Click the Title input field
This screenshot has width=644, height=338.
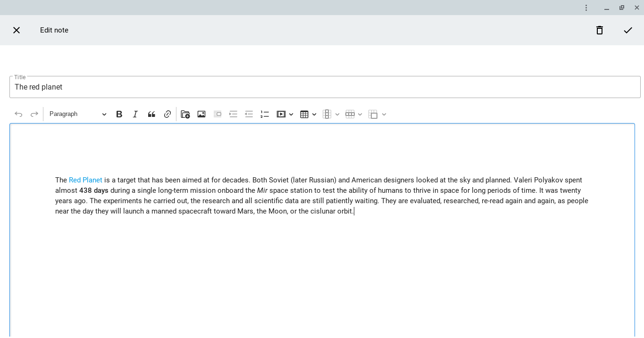coord(325,87)
